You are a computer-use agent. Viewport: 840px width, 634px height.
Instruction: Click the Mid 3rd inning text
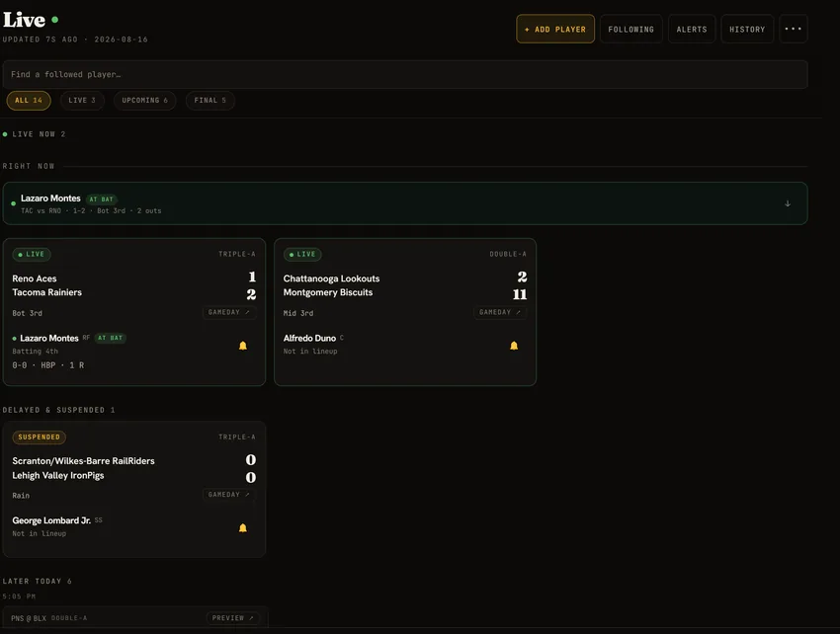[x=298, y=313]
